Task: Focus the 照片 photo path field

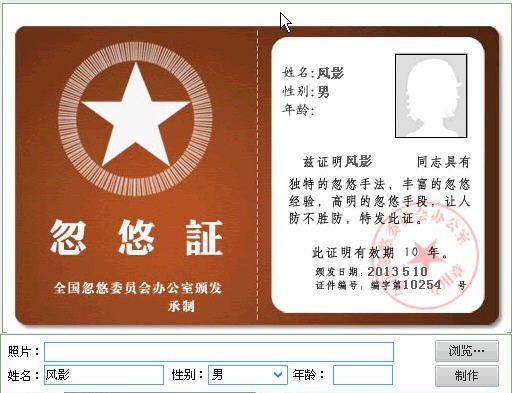Action: pyautogui.click(x=219, y=352)
